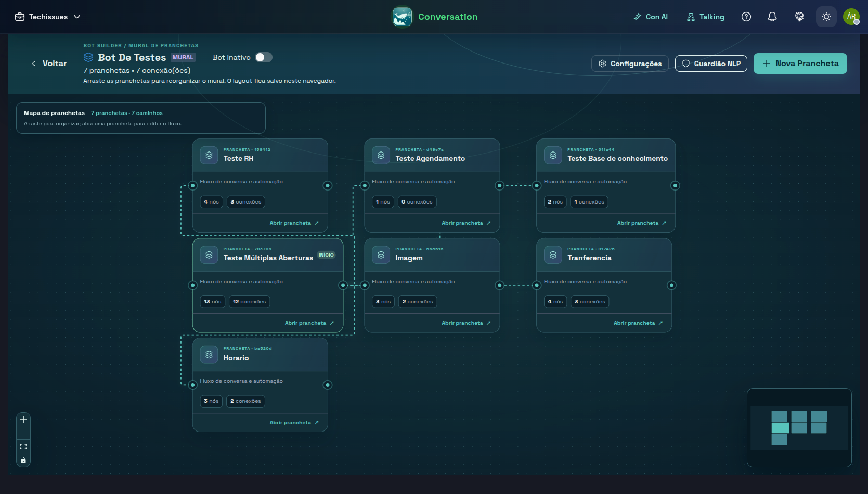
Task: Create a Nova Prancheta
Action: pos(800,64)
